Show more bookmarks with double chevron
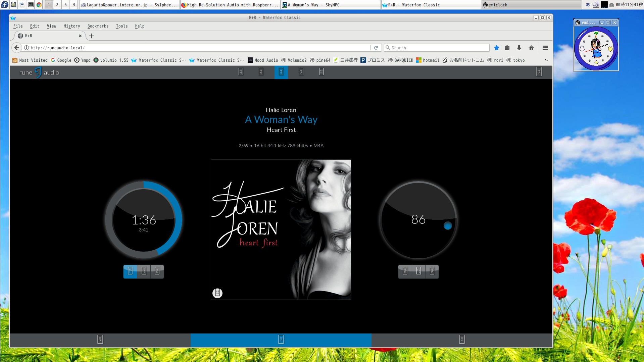 pos(546,60)
